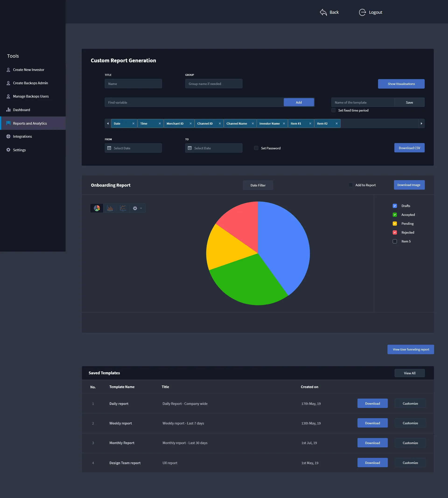Image resolution: width=448 pixels, height=498 pixels.
Task: Remove the Investor Name tag
Action: pyautogui.click(x=284, y=124)
